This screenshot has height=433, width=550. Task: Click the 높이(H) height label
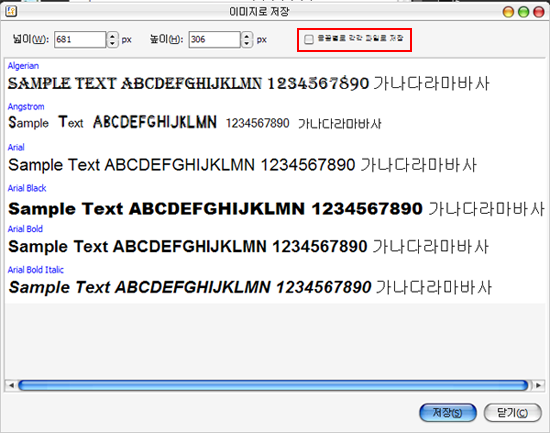pyautogui.click(x=166, y=39)
